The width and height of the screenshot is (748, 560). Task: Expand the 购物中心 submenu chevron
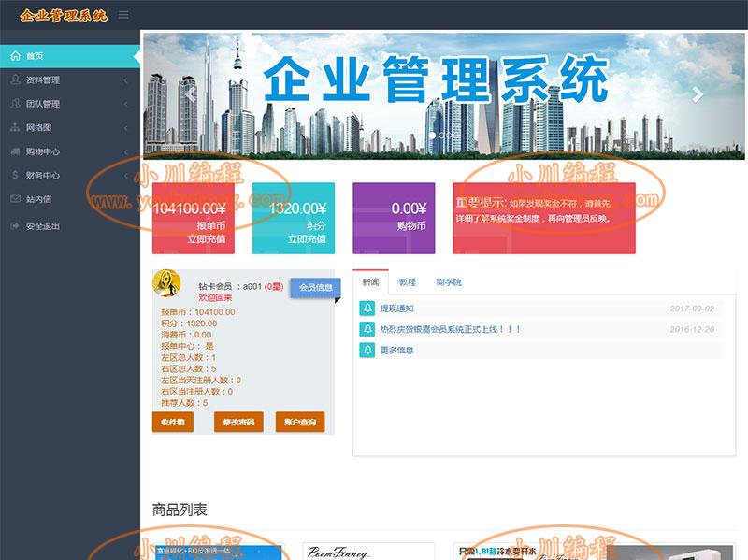tap(126, 151)
